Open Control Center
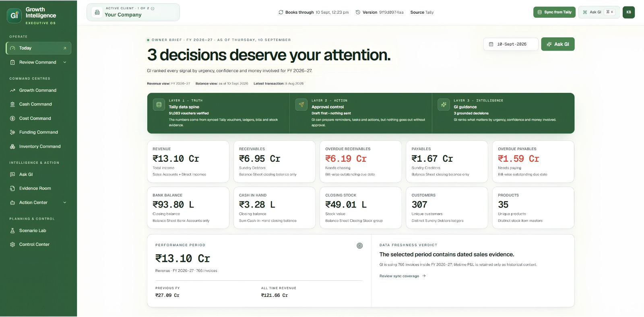The width and height of the screenshot is (644, 317). [39, 245]
